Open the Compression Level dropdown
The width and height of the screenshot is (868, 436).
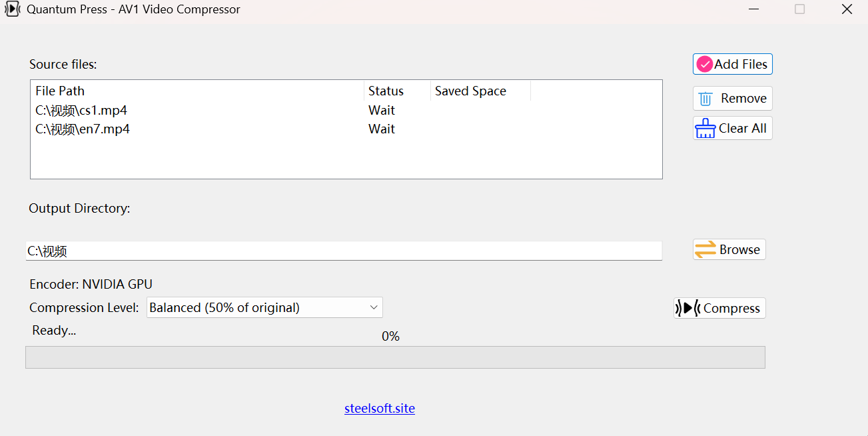tap(264, 307)
